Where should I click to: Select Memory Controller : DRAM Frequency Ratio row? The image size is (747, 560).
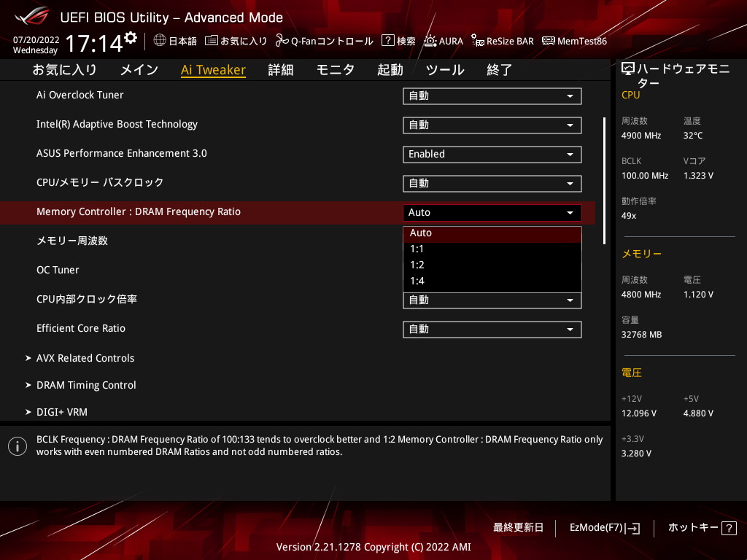(298, 212)
